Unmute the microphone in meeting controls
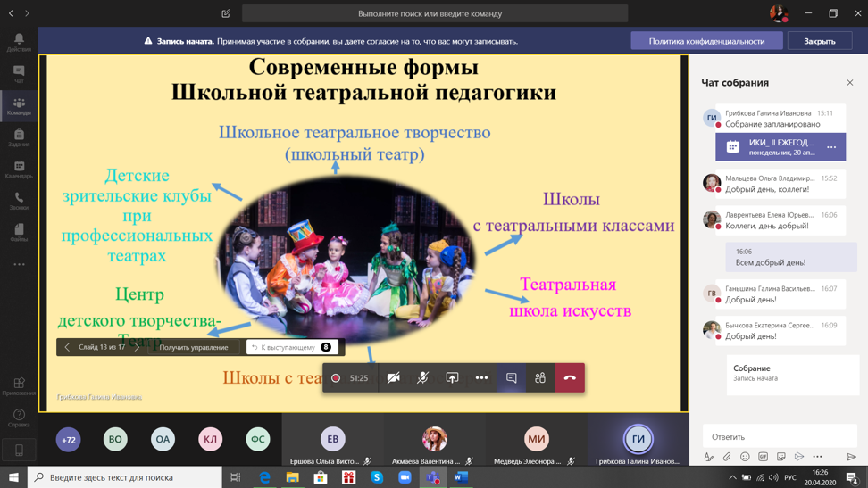The image size is (868, 488). tap(422, 378)
